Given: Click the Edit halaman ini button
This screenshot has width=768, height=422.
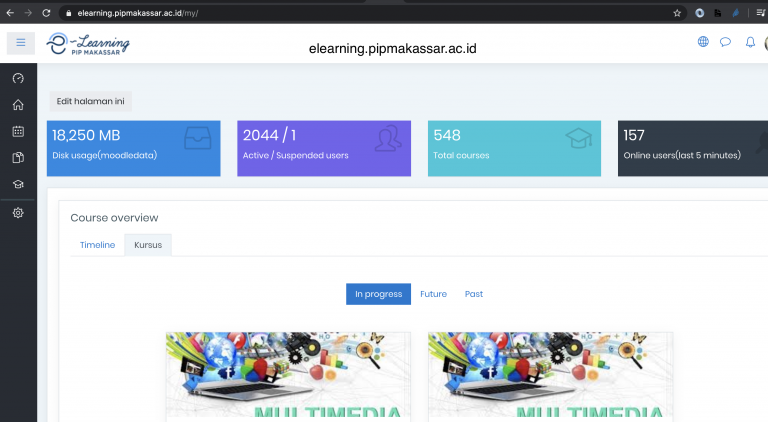Looking at the screenshot, I should pyautogui.click(x=91, y=101).
